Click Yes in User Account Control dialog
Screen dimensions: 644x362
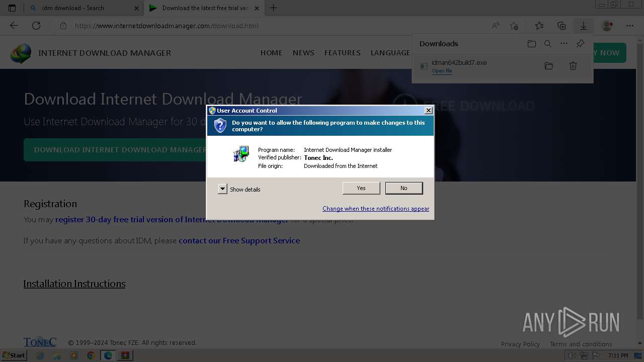click(x=361, y=188)
